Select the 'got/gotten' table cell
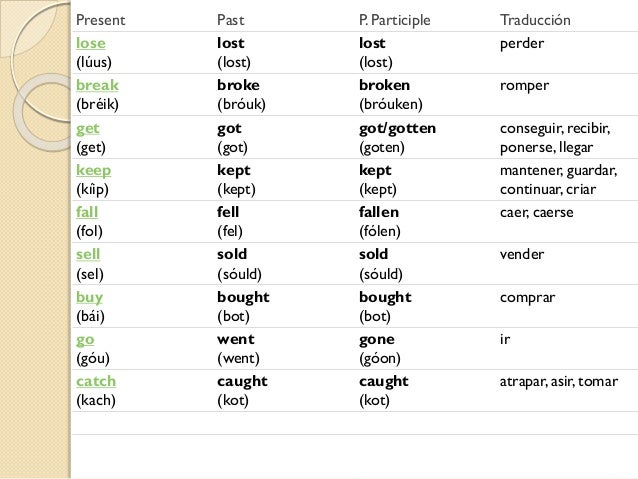This screenshot has width=638, height=479. coord(397,128)
